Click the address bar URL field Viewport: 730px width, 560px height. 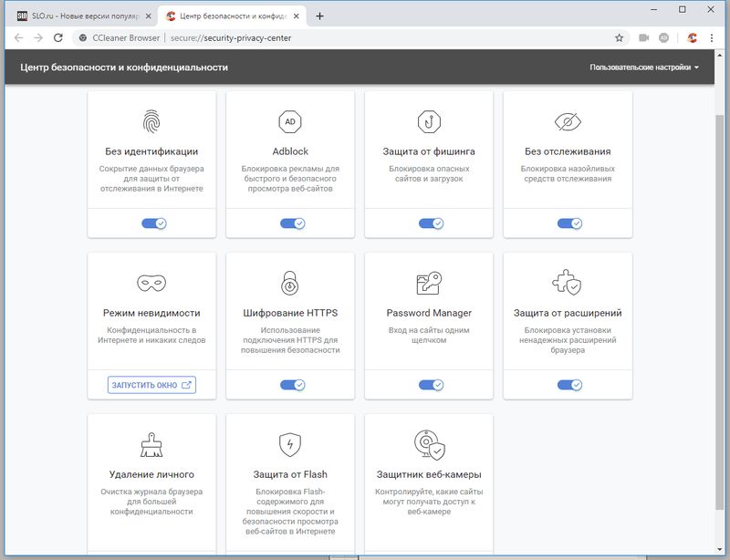(x=349, y=38)
